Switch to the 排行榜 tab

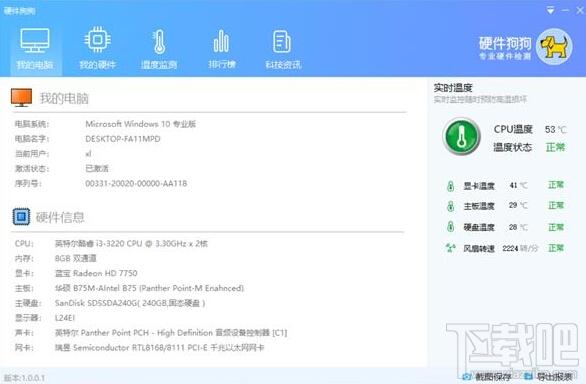pos(222,49)
